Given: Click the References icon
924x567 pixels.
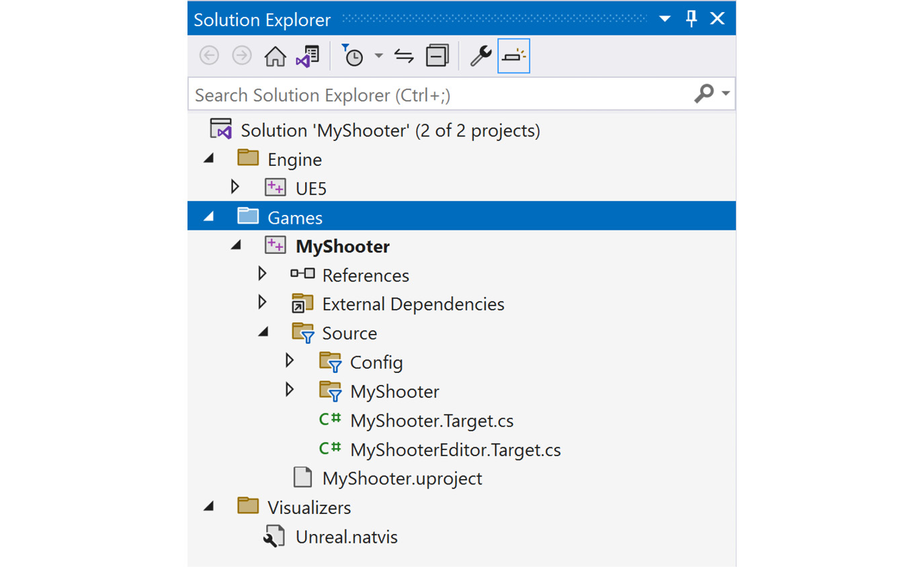Looking at the screenshot, I should click(x=302, y=273).
